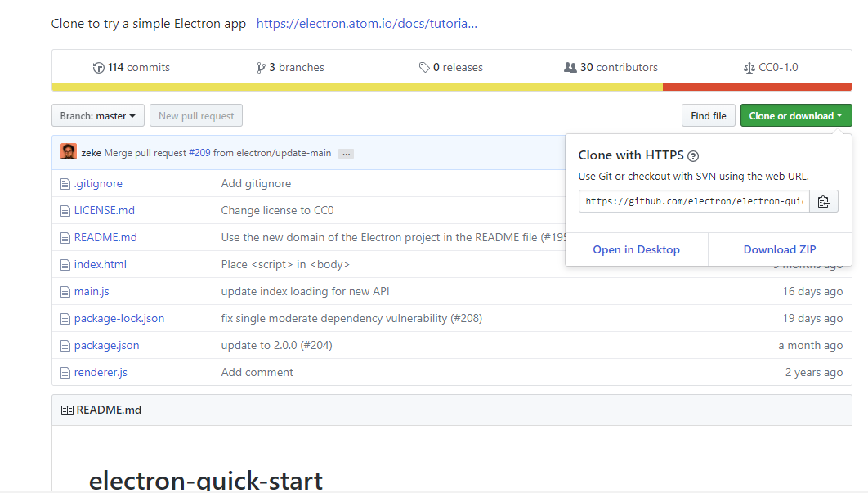Open the package.json file
This screenshot has width=868, height=493.
point(107,346)
